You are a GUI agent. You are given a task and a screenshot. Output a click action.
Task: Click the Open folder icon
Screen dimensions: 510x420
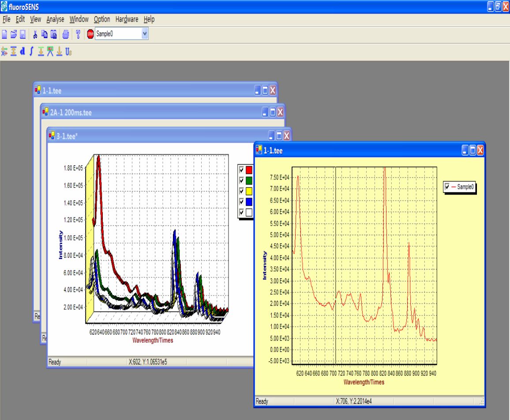pyautogui.click(x=13, y=34)
